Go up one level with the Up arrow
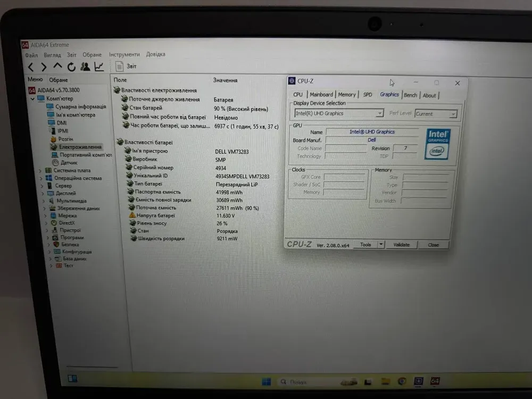532x399 pixels. pyautogui.click(x=58, y=66)
